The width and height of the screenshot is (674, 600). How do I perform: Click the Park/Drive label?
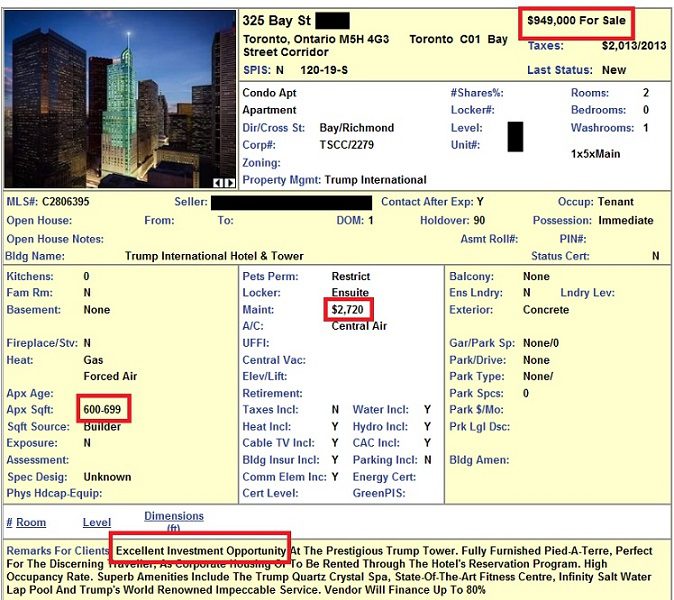click(x=478, y=360)
